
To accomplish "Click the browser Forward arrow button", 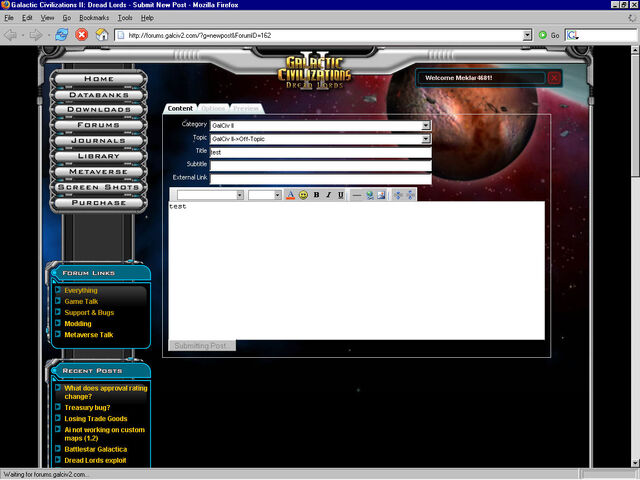I will pyautogui.click(x=36, y=35).
